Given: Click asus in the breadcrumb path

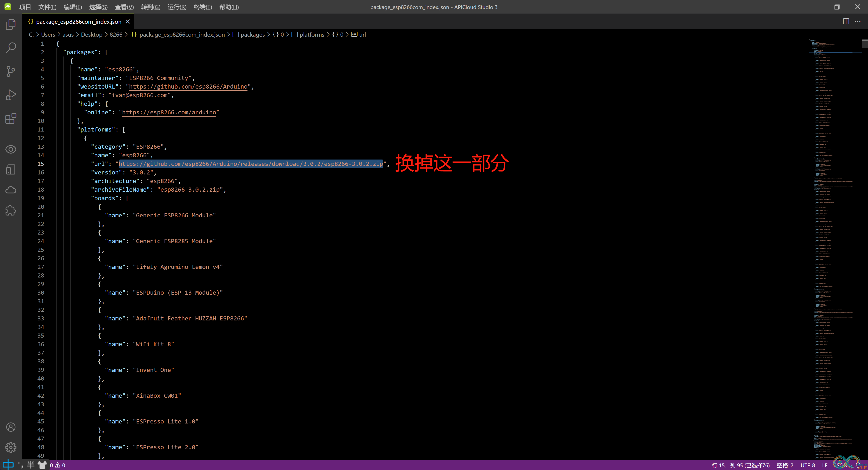Looking at the screenshot, I should (x=68, y=35).
